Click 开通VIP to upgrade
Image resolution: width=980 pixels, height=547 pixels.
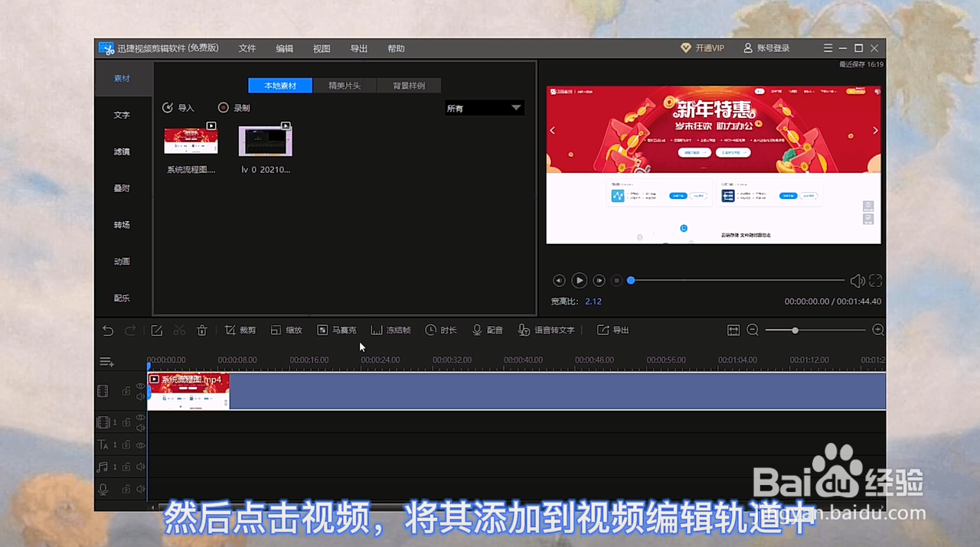pyautogui.click(x=702, y=47)
